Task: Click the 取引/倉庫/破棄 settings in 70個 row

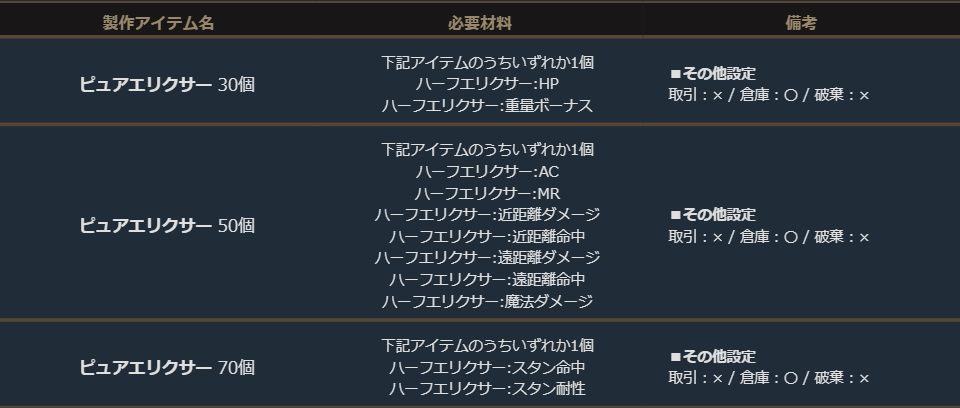Action: [769, 378]
